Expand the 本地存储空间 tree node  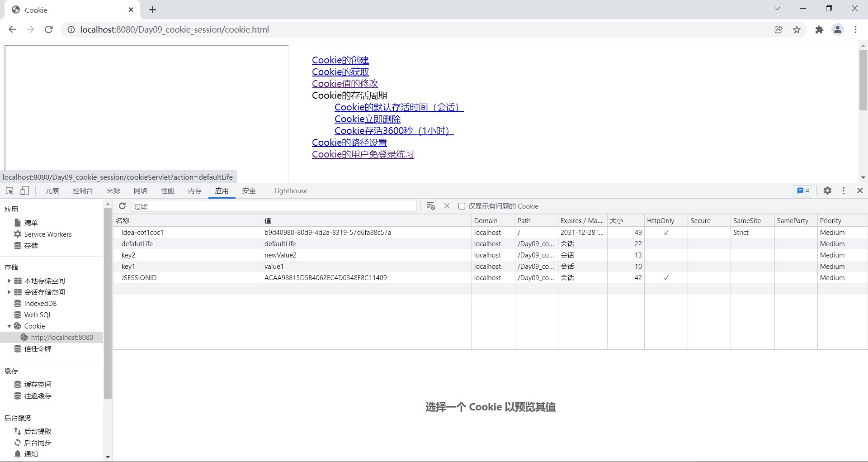point(9,281)
